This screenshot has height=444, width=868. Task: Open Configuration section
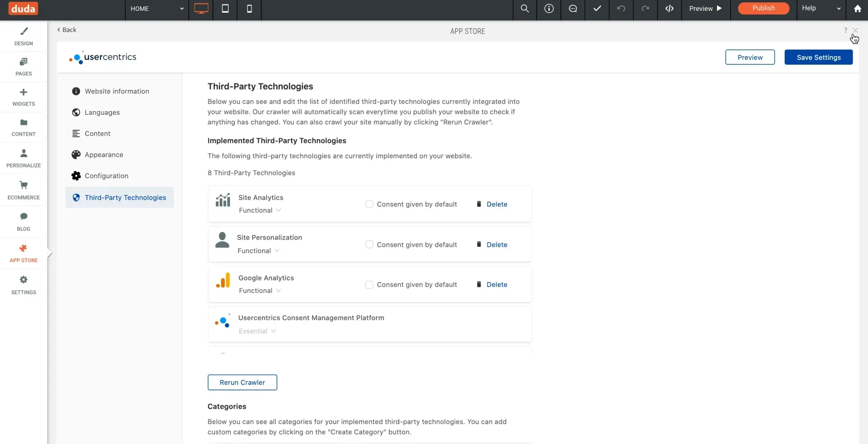[119, 176]
